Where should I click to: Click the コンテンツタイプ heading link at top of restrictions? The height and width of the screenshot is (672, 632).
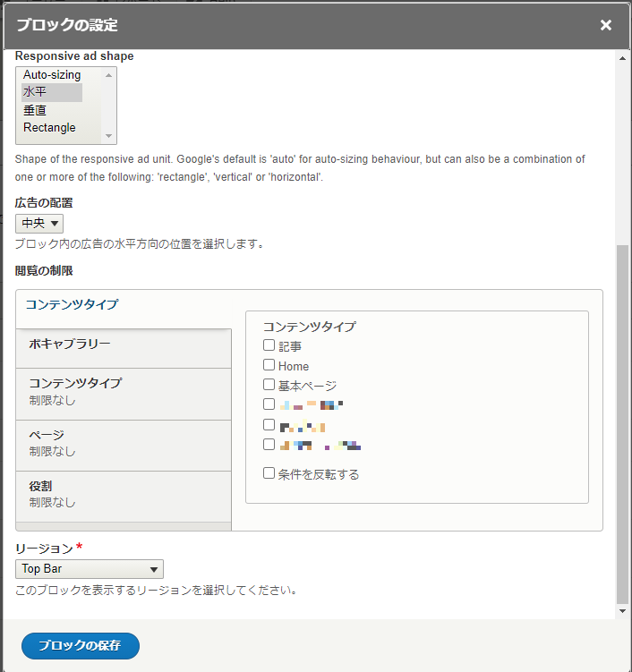coord(72,304)
